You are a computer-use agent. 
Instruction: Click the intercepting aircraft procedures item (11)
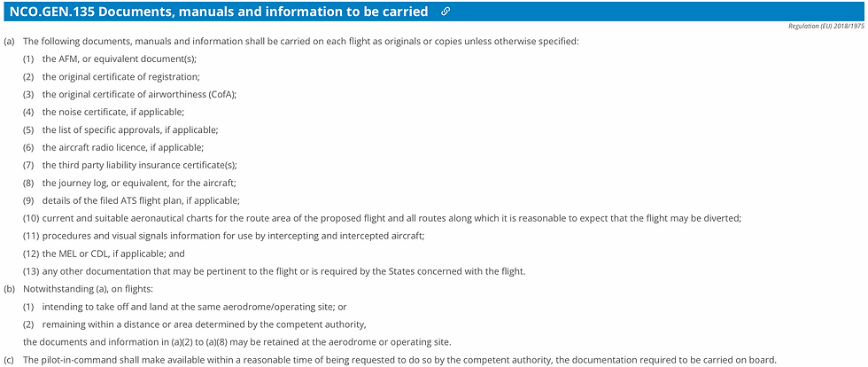(x=223, y=236)
